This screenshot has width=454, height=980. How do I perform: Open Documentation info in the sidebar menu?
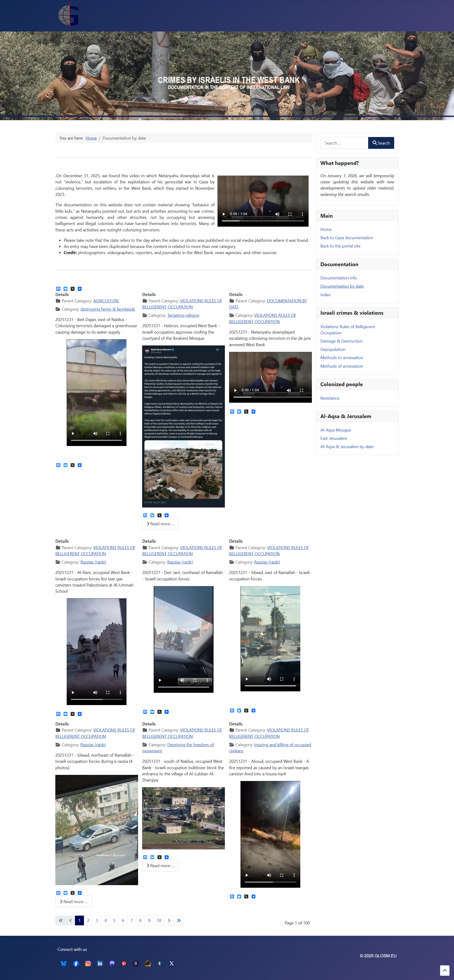[338, 278]
